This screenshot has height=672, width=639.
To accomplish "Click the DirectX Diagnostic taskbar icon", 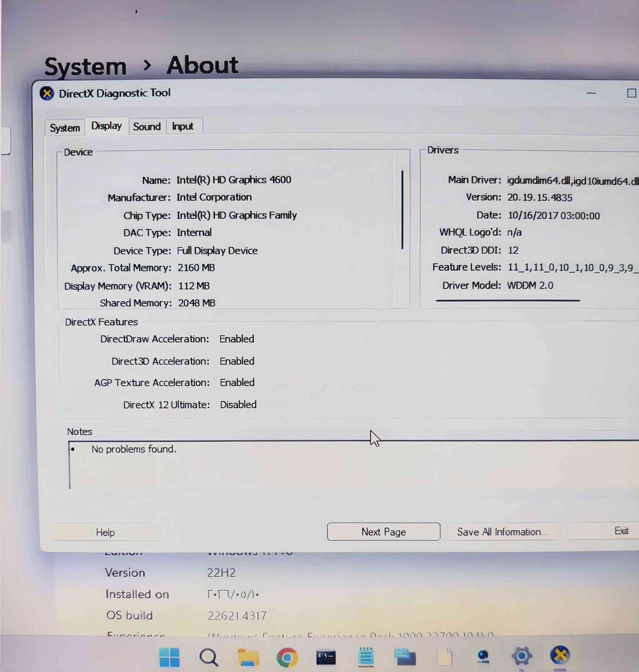I will (x=560, y=655).
